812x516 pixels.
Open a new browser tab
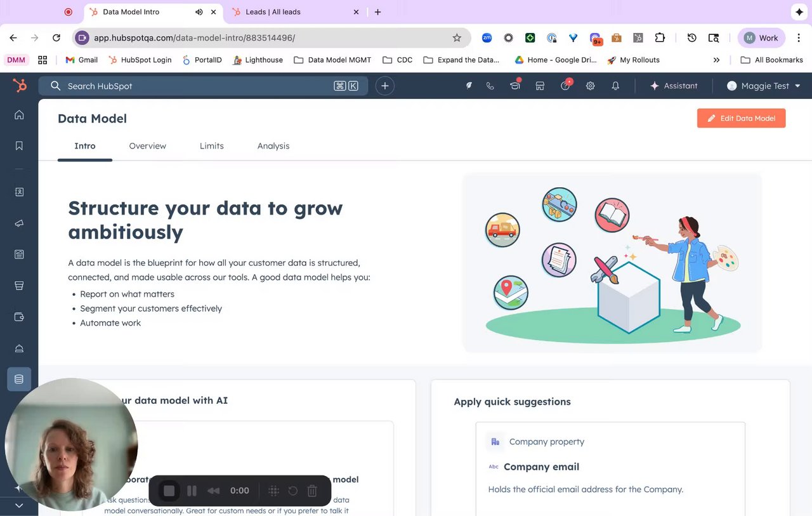point(377,12)
